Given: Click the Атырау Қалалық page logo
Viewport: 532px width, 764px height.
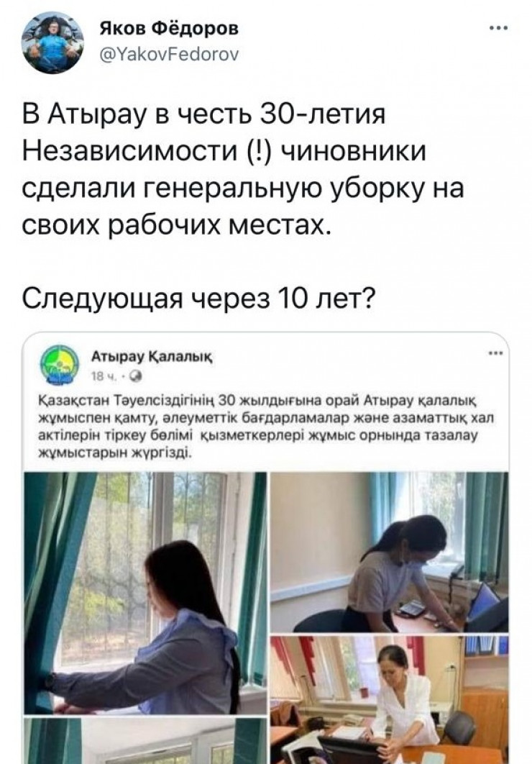Looking at the screenshot, I should [x=59, y=365].
